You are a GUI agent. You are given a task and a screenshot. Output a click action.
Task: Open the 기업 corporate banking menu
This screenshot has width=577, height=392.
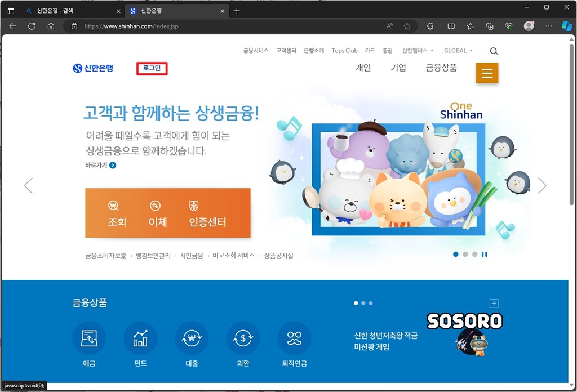click(x=398, y=68)
